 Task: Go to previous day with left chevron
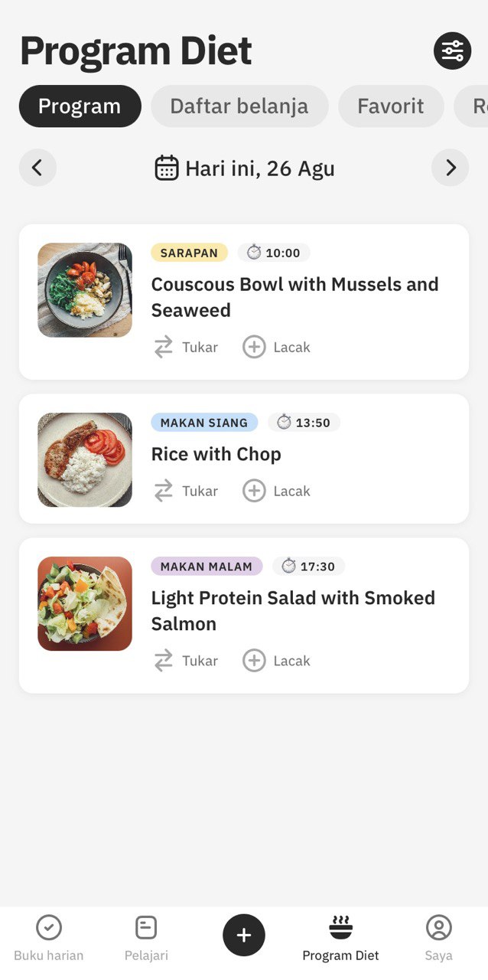pos(37,168)
